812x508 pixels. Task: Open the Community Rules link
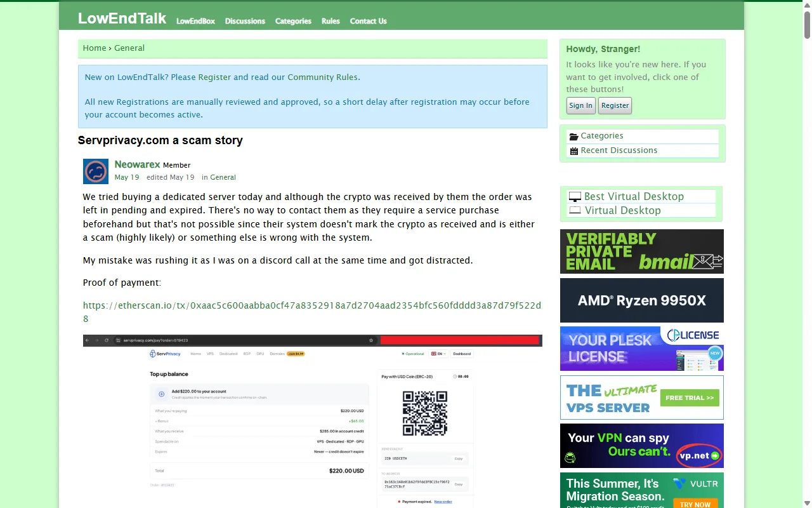click(323, 77)
